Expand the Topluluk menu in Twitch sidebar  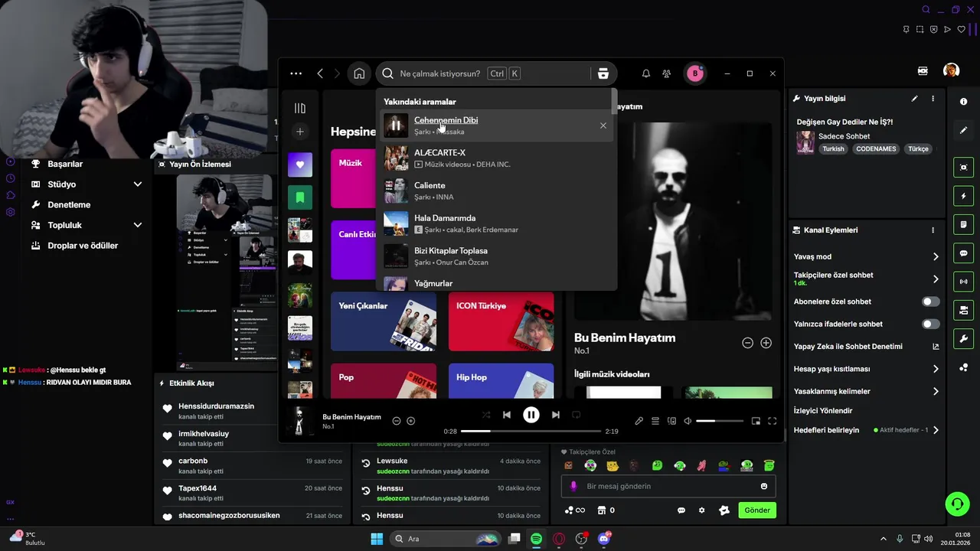(x=138, y=225)
